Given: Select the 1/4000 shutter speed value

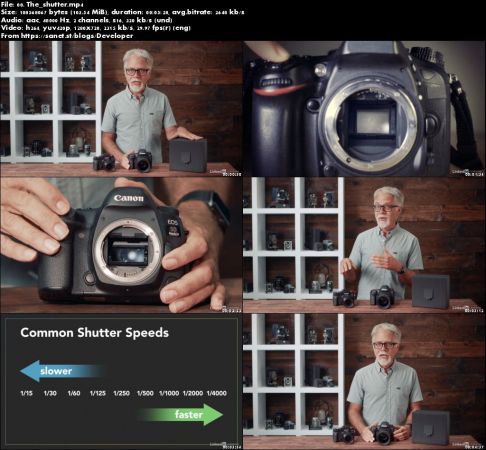Looking at the screenshot, I should 217,393.
